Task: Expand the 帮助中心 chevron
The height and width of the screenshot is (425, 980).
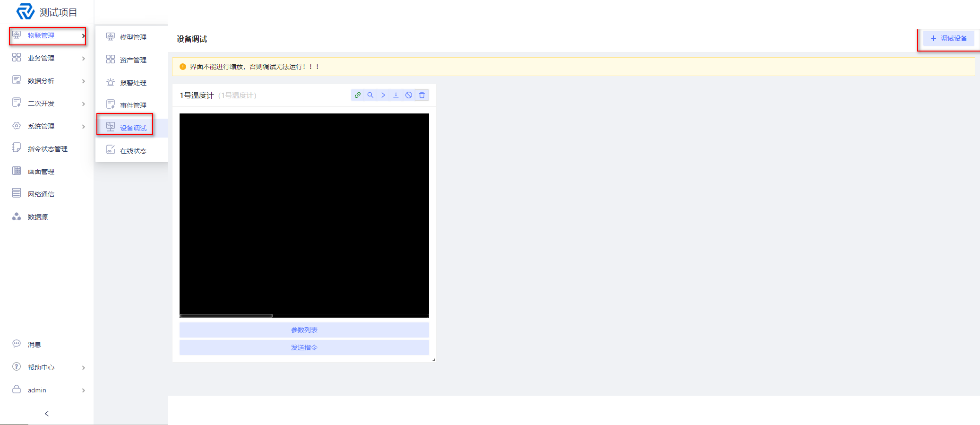Action: 83,368
